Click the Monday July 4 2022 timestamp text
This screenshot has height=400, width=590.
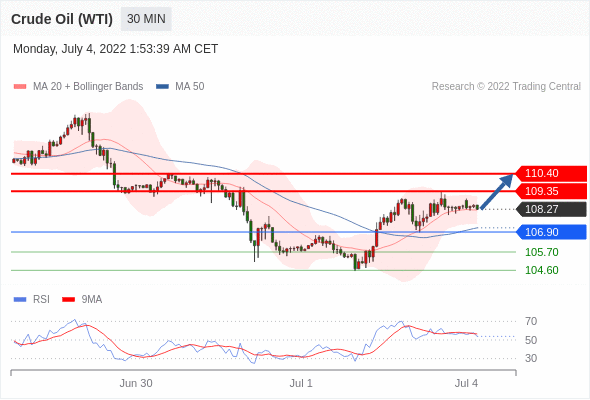[x=116, y=49]
